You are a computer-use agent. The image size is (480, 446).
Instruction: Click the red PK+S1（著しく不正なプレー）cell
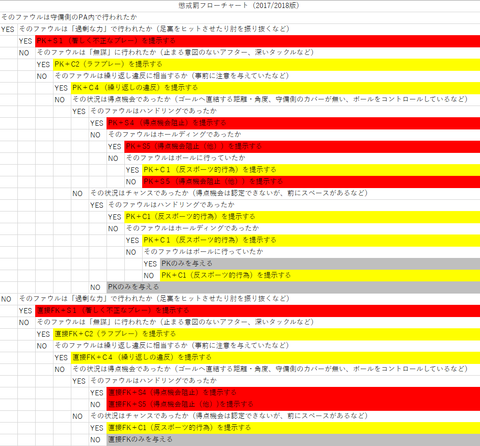coord(258,41)
